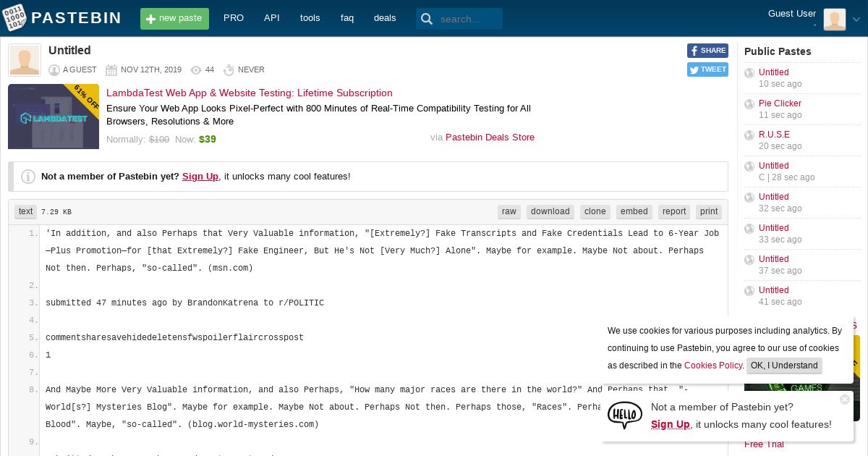Print the paste
Viewport: 868px width, 456px height.
709,211
